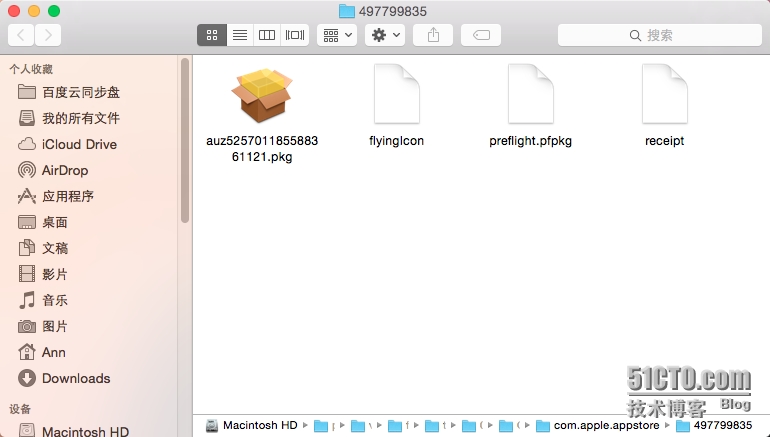Select the flyingIcon file

click(x=396, y=96)
